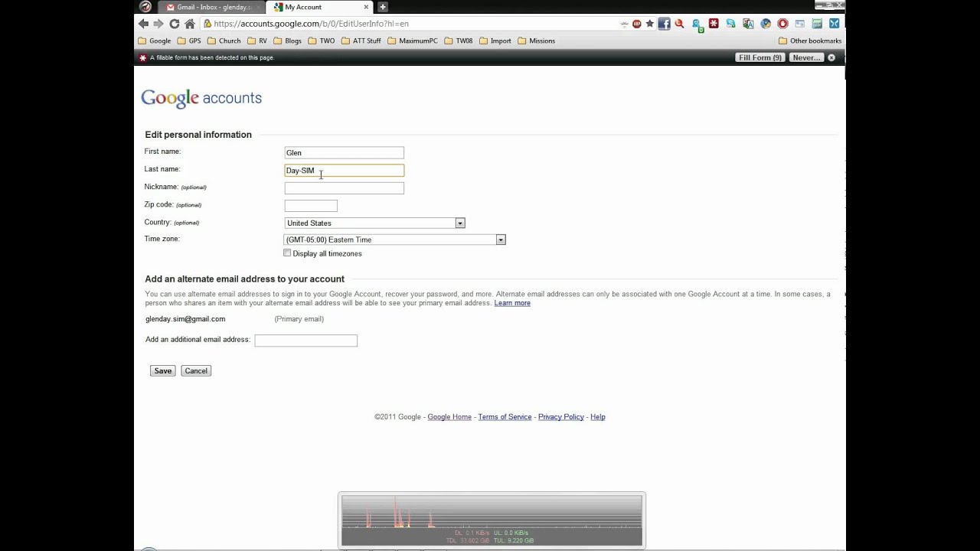
Task: Open the Import bookmarks folder
Action: [495, 41]
